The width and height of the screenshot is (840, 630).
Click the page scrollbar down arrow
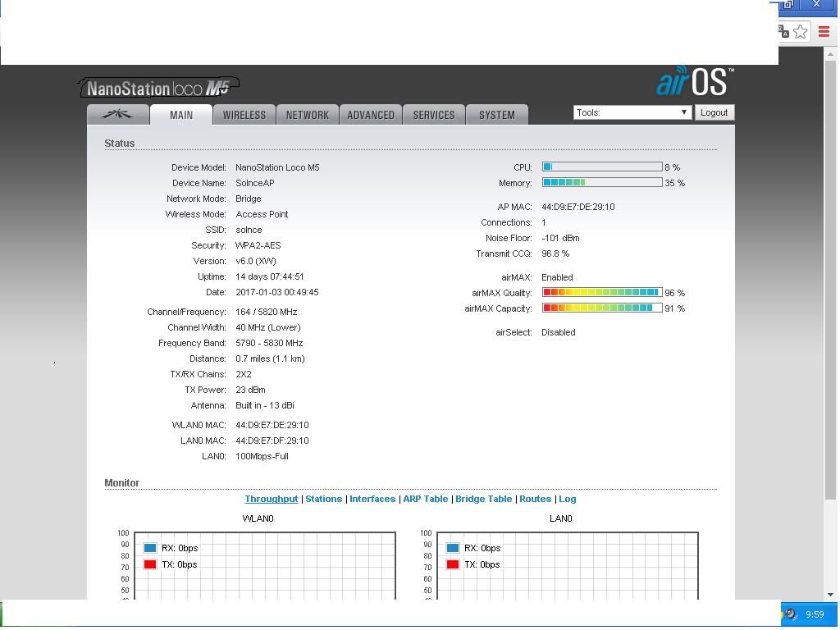point(830,594)
